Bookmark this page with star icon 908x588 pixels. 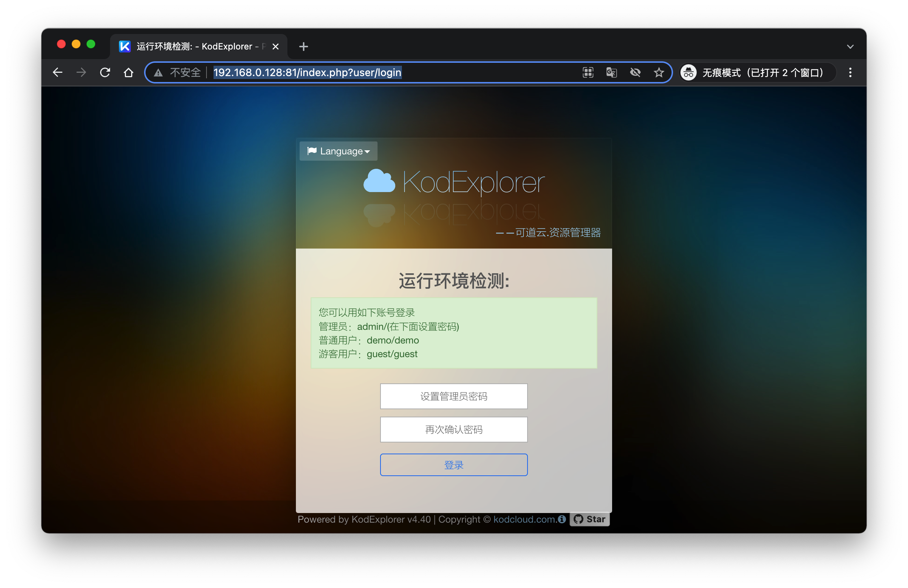coord(659,72)
